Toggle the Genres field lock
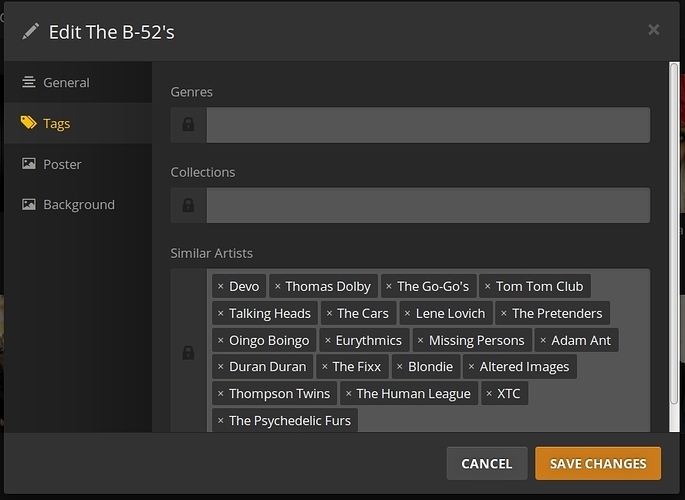The height and width of the screenshot is (500, 685). (188, 125)
